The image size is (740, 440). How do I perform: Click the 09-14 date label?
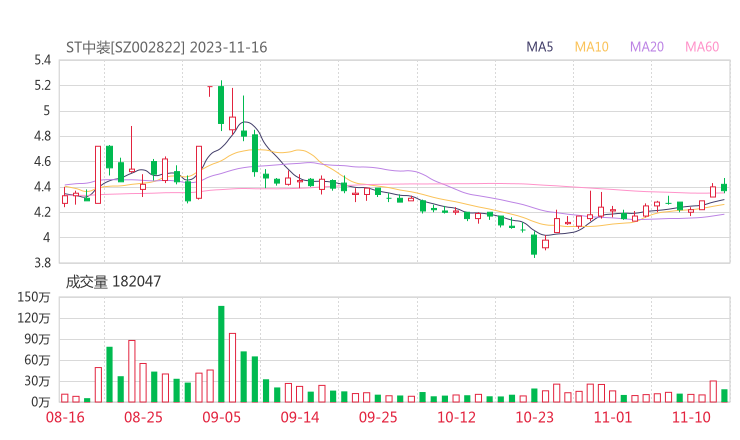(300, 417)
